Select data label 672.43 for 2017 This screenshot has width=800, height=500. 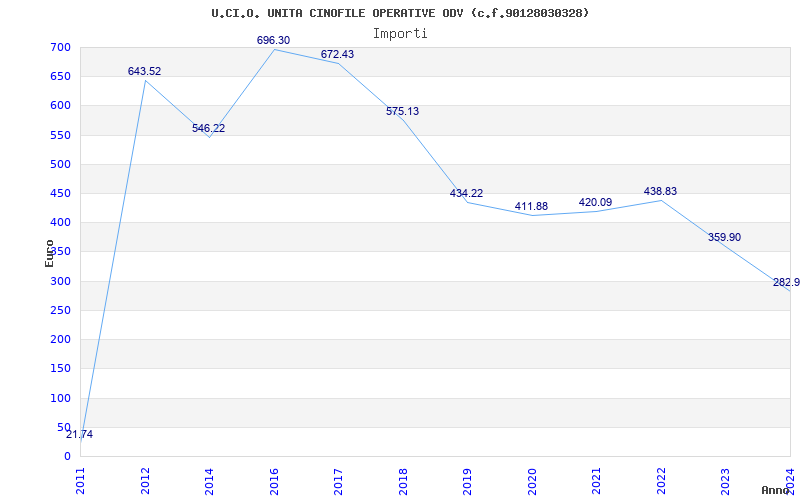(x=337, y=55)
